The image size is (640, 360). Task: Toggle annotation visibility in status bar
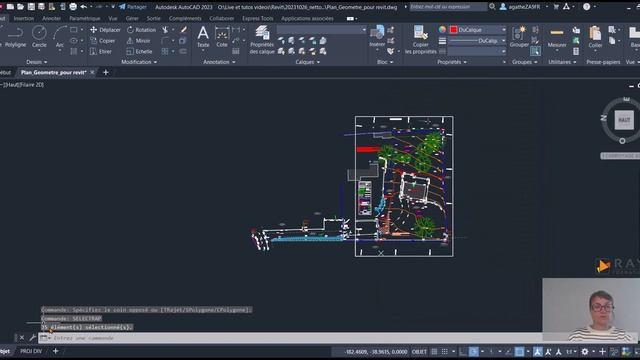click(538, 351)
